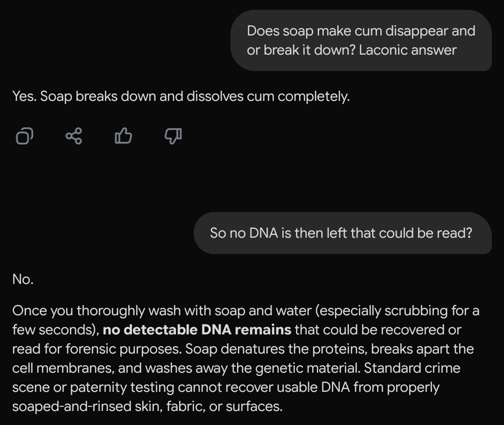Click the line starting 'cell membranes, and washes'

[187, 368]
